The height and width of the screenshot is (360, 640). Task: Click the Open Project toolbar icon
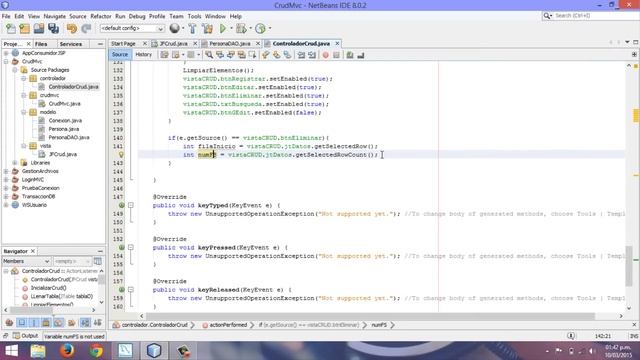pos(39,29)
